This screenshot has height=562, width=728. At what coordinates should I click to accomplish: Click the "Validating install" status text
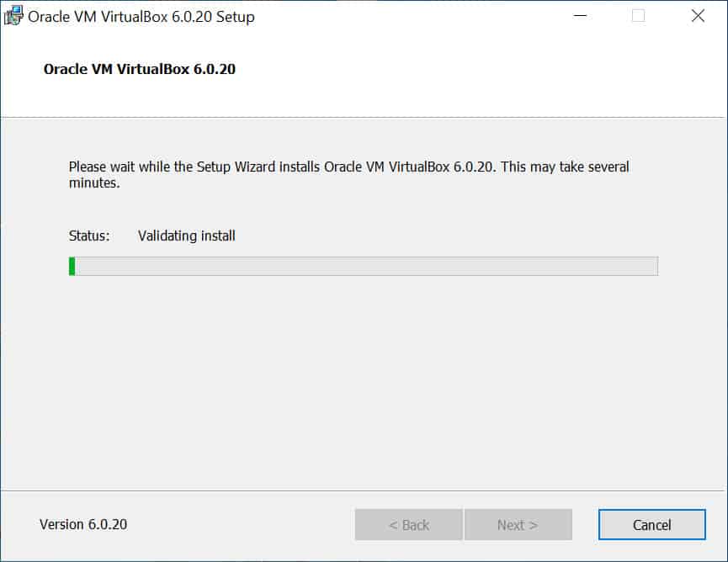tap(186, 236)
